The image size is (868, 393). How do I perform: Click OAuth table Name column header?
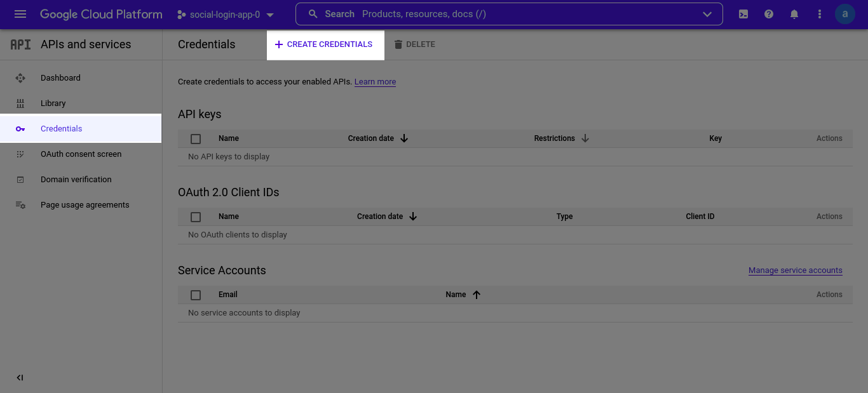pos(229,216)
